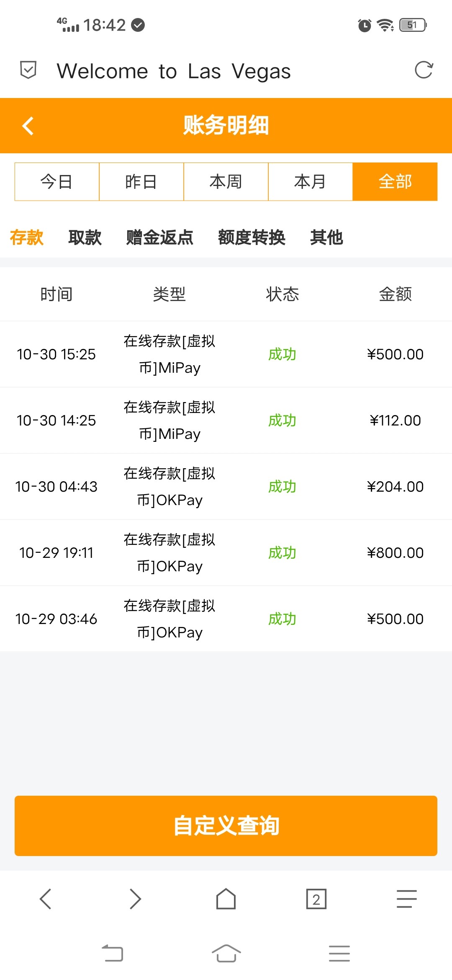452x980 pixels.
Task: Switch to the 赠金返点 tab
Action: 160,237
